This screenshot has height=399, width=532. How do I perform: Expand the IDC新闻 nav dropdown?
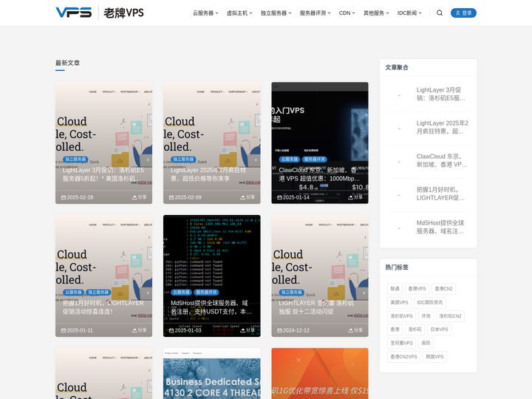pos(409,13)
